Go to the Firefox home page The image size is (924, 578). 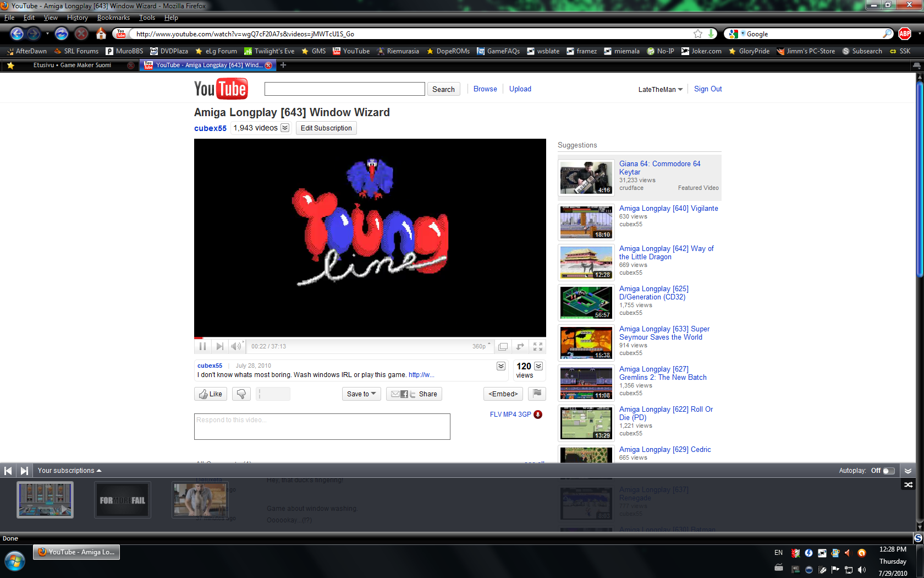click(101, 34)
